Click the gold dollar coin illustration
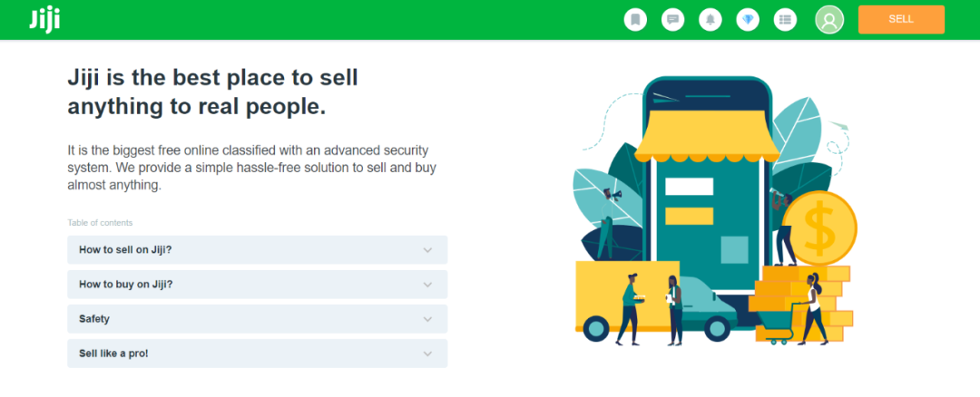Viewport: 980px width, 397px height. pos(821,228)
